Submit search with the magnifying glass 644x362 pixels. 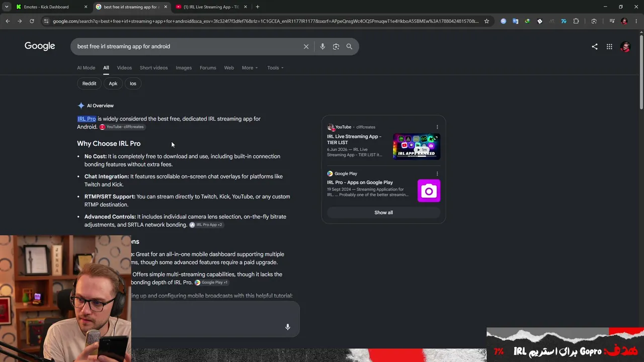click(x=349, y=46)
